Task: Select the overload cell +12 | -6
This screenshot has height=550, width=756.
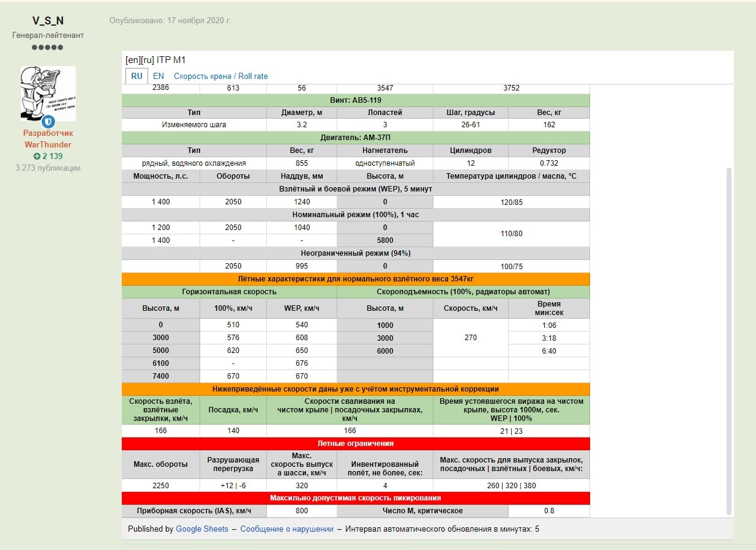Action: (233, 486)
